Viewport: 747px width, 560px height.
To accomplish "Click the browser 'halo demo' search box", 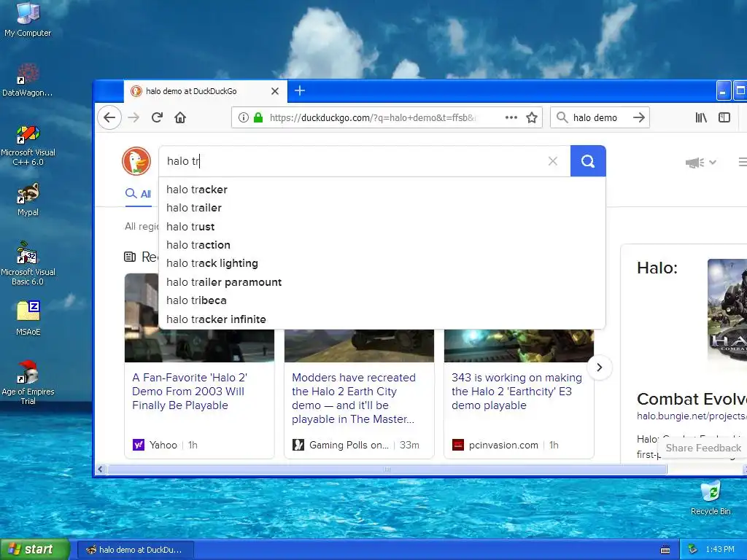I will [x=600, y=117].
